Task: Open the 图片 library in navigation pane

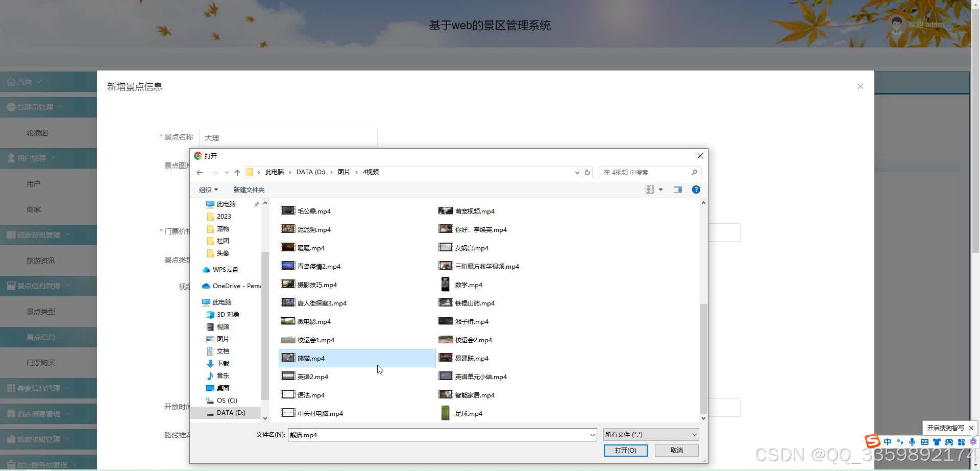Action: tap(218, 339)
